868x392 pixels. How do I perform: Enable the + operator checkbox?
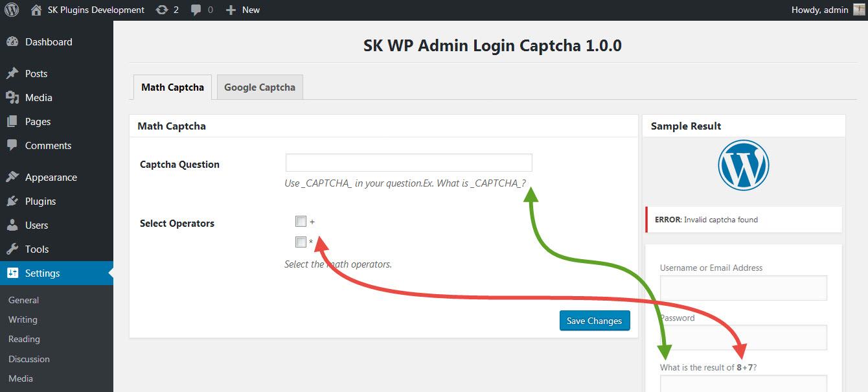pyautogui.click(x=301, y=222)
